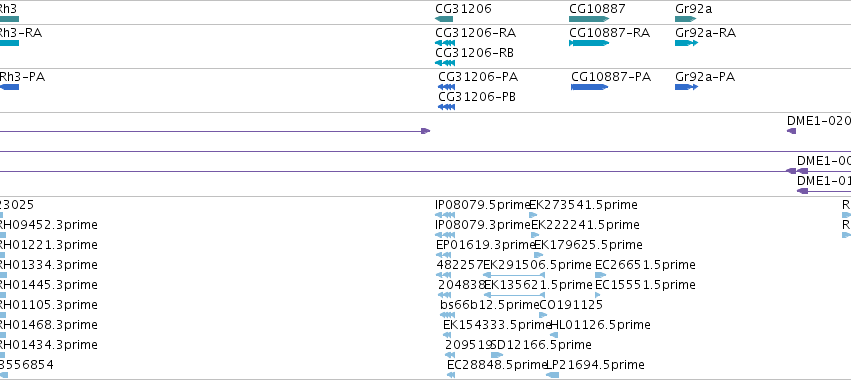Select the CG10887 gene arrow glyph

tap(589, 19)
